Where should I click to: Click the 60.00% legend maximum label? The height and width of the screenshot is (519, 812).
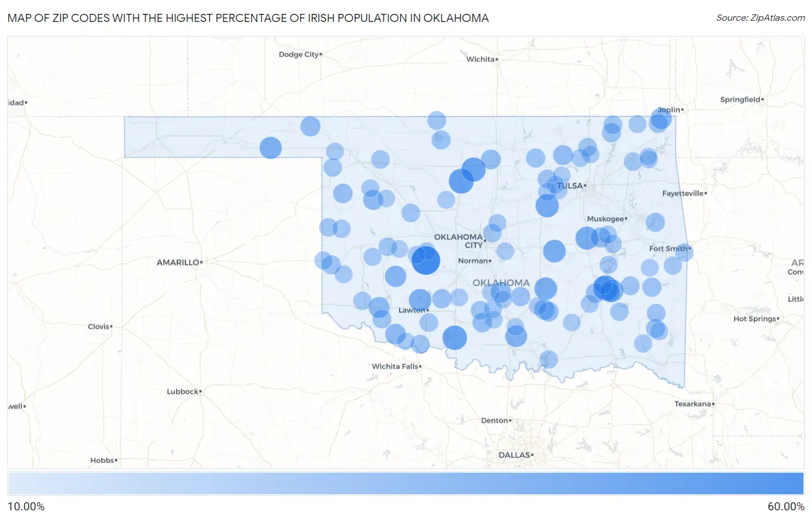point(786,506)
